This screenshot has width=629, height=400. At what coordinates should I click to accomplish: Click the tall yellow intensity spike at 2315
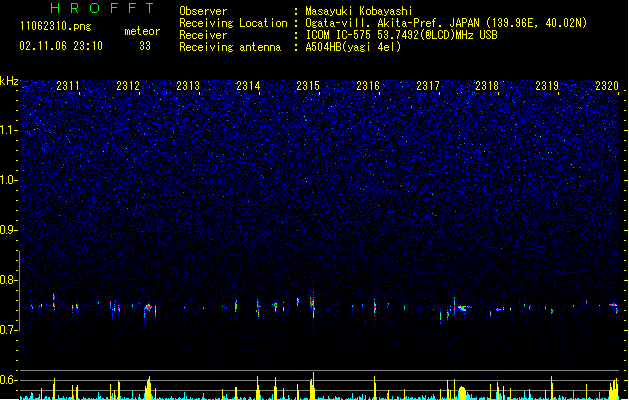click(313, 386)
